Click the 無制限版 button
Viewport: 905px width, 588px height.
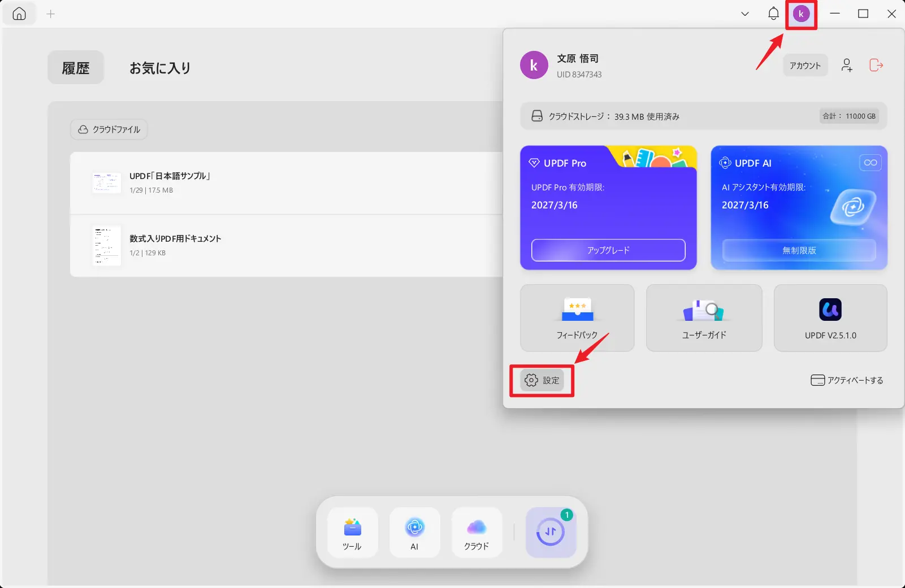coord(799,250)
